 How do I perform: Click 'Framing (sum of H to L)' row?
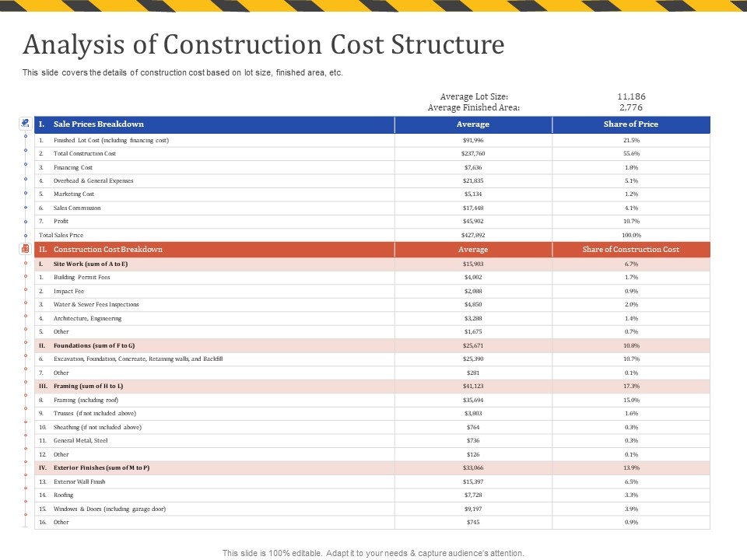372,387
